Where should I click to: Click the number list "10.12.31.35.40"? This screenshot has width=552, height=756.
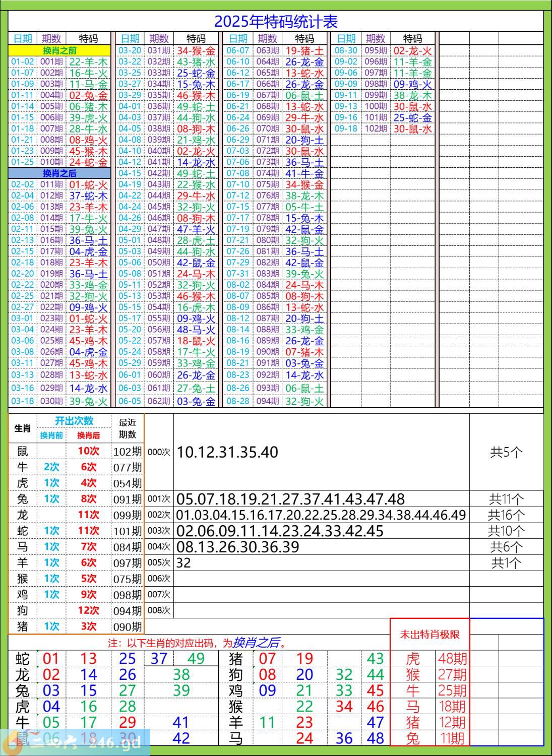coord(227,452)
